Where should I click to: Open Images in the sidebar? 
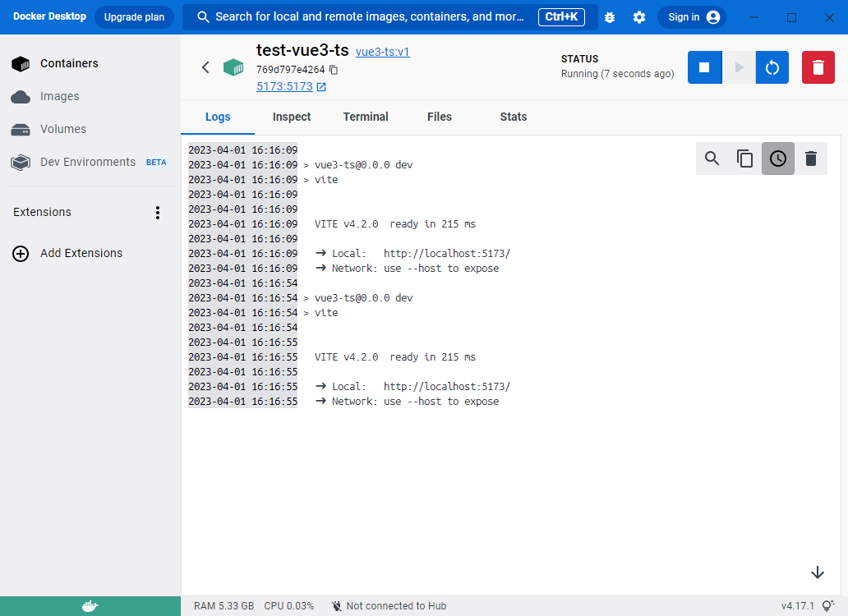[90, 97]
